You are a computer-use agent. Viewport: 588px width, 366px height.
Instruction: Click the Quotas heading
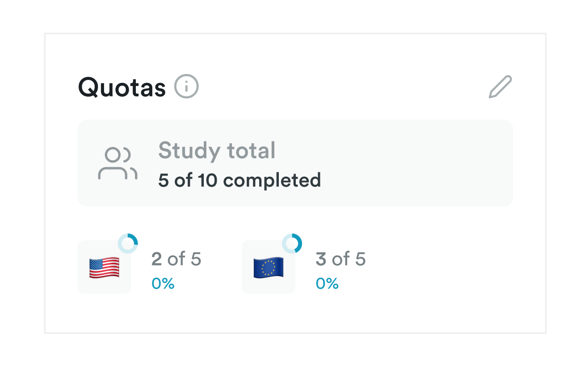coord(122,87)
